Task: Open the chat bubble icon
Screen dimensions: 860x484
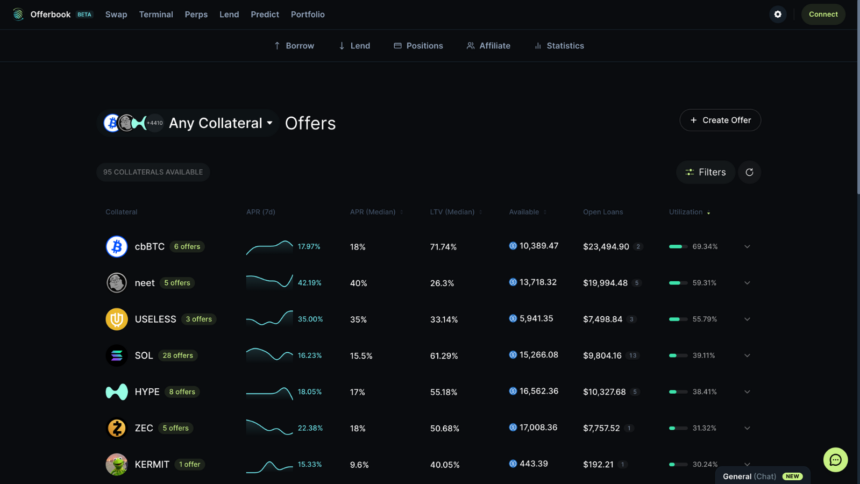Action: pos(835,460)
